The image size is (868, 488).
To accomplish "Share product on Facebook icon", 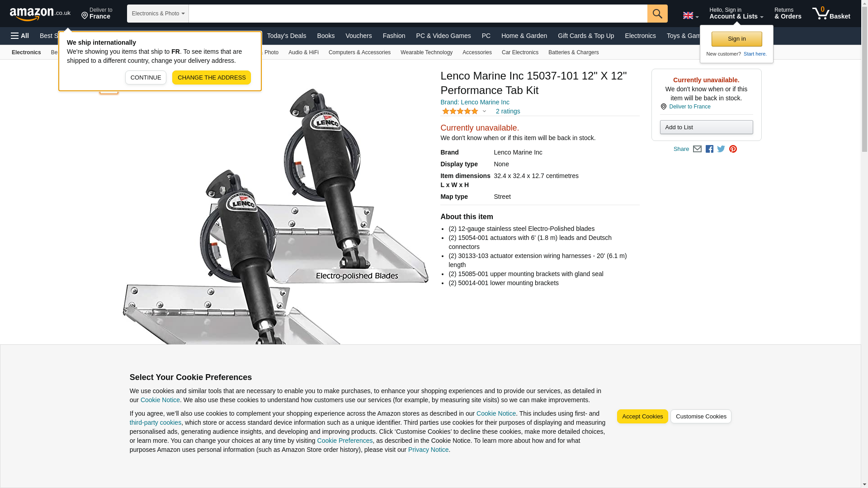I will 709,149.
